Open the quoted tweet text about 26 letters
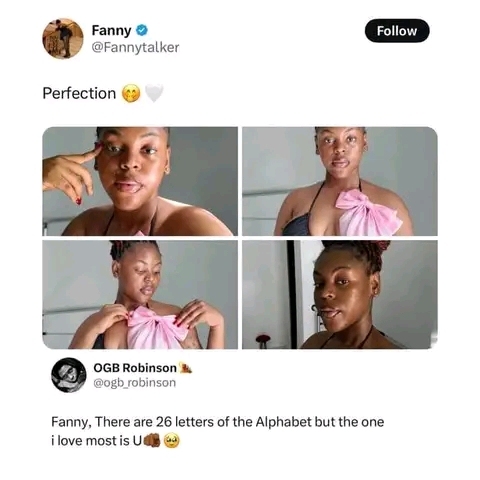The width and height of the screenshot is (480, 480). tap(217, 431)
